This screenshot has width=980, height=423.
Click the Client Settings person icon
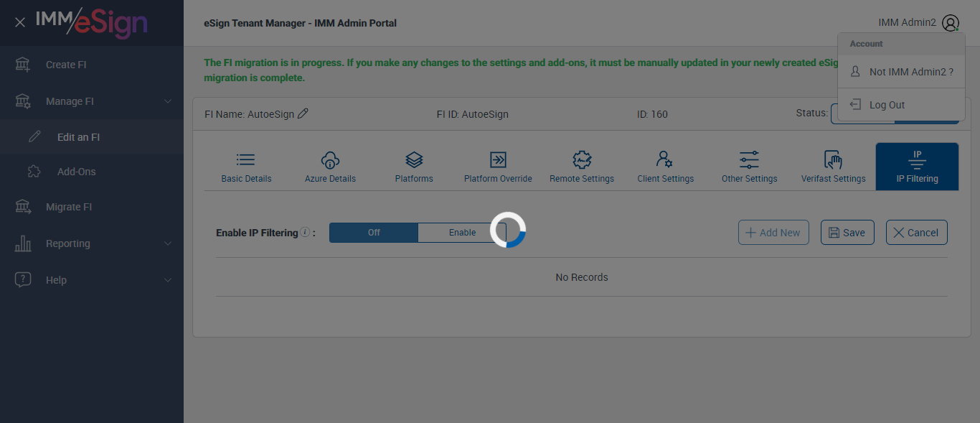665,159
